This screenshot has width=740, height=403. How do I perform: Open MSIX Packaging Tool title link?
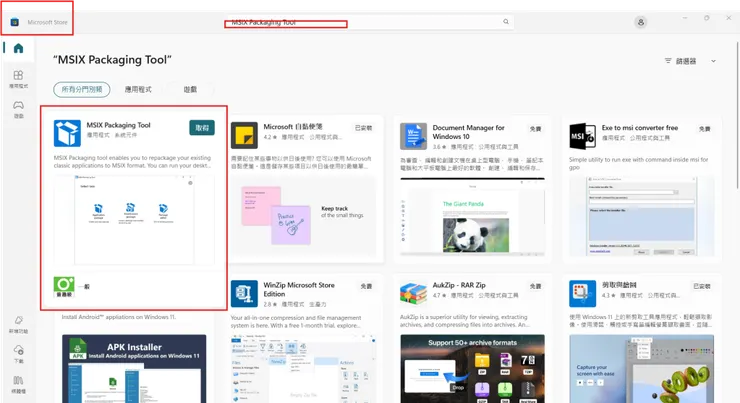point(118,125)
